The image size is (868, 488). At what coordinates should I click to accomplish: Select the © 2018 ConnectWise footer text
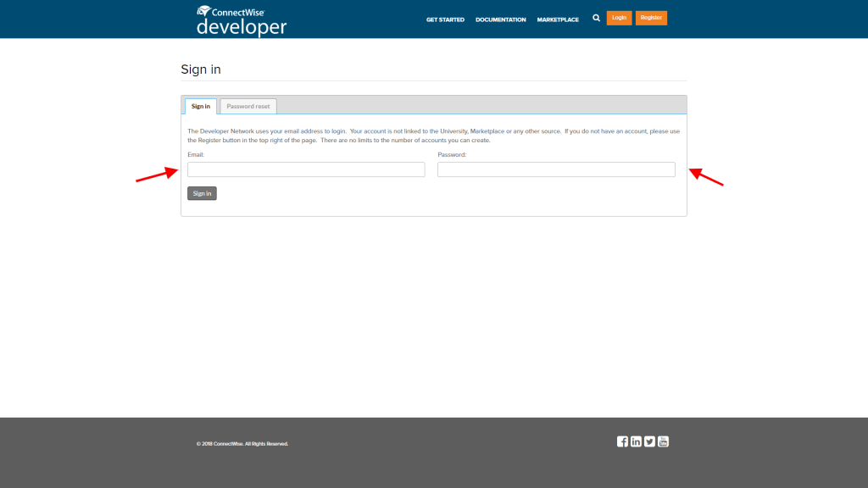[242, 443]
